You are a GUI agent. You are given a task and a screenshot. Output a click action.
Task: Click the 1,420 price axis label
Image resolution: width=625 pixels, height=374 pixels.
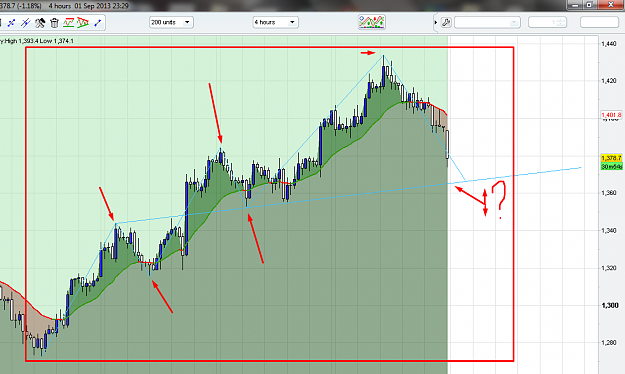609,81
